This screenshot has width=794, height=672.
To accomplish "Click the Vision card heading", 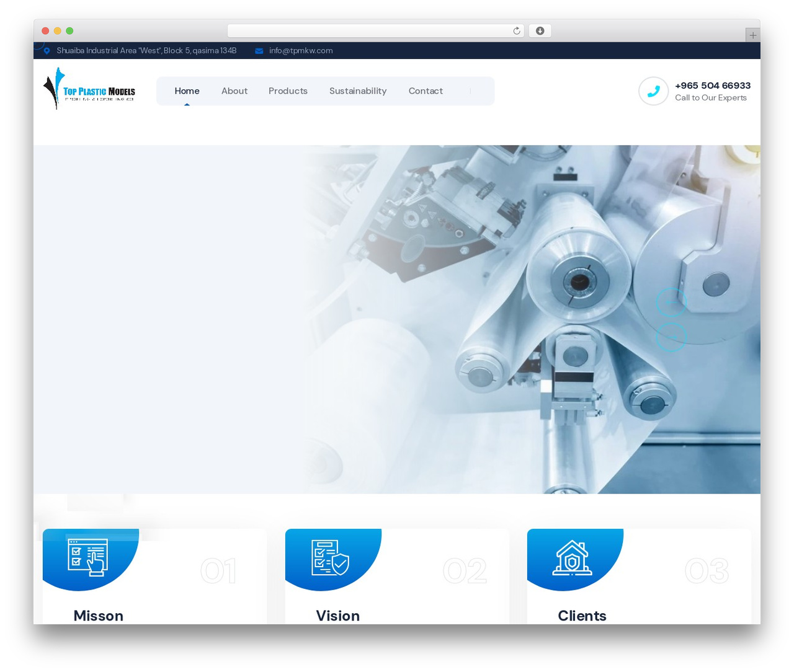I will coord(338,616).
